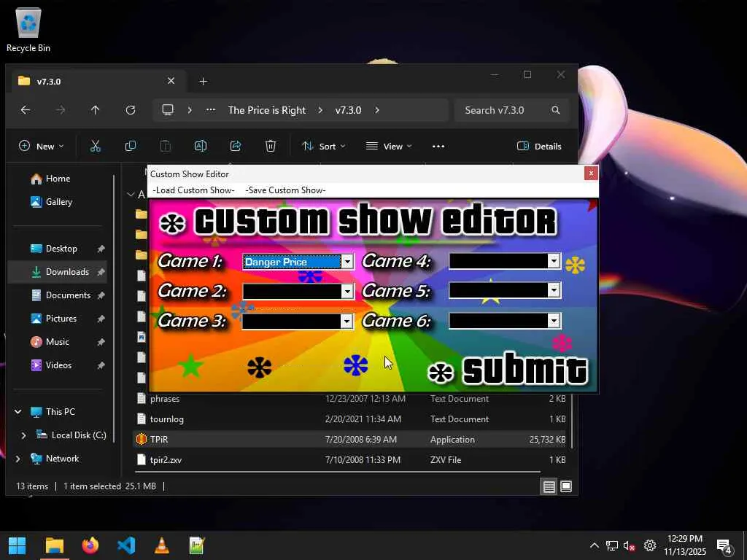The image size is (747, 560).
Task: Toggle the Details pane
Action: point(539,146)
